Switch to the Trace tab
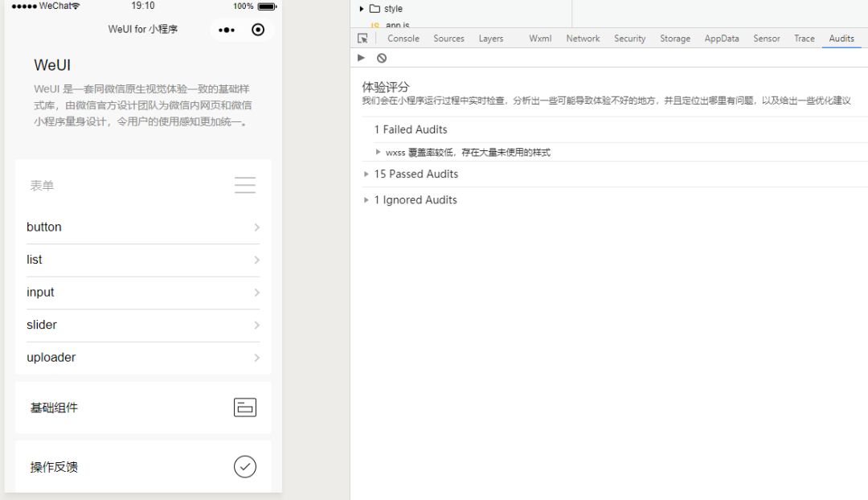 coord(804,39)
